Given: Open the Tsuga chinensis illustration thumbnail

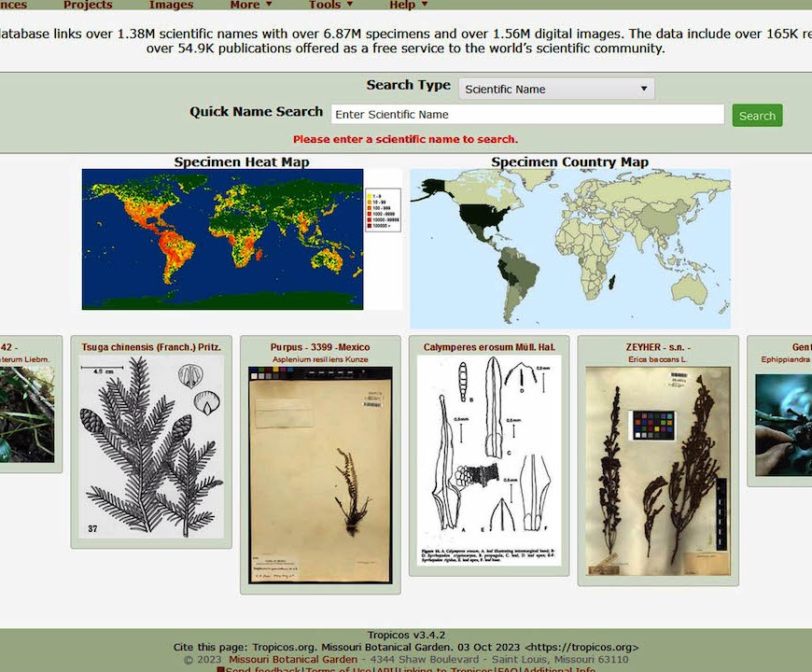Looking at the screenshot, I should point(151,446).
